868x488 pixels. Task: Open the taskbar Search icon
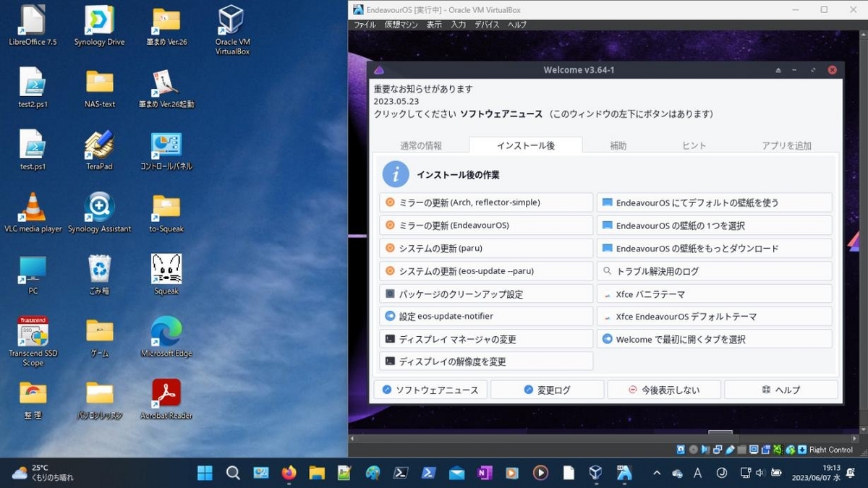233,473
